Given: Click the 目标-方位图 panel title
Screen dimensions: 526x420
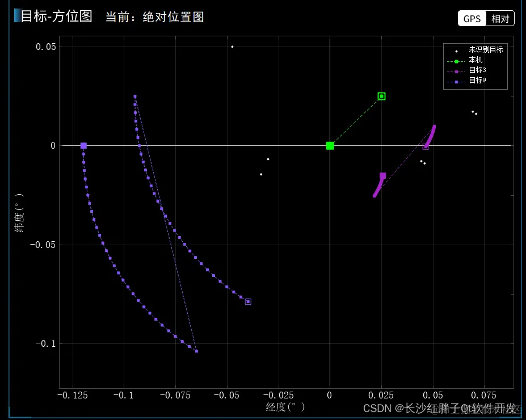Looking at the screenshot, I should [x=56, y=16].
